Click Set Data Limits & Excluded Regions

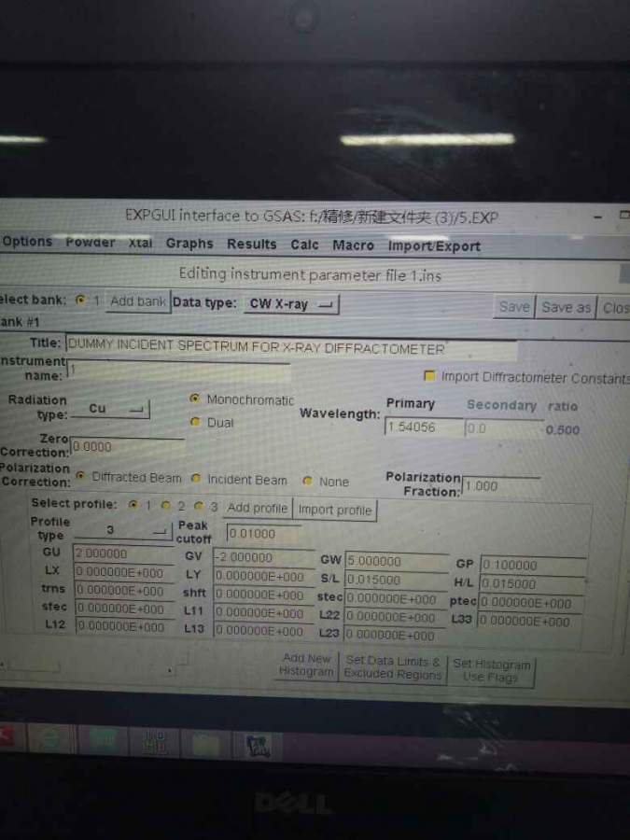point(393,667)
